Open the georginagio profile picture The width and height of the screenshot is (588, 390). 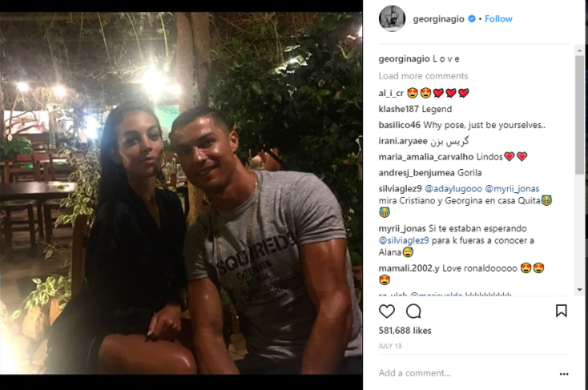point(392,18)
